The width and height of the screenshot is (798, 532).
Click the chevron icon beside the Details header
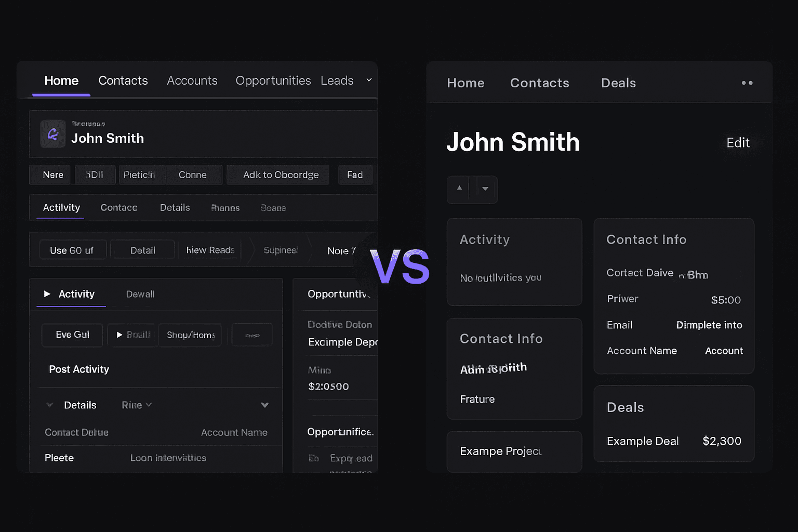(x=50, y=405)
